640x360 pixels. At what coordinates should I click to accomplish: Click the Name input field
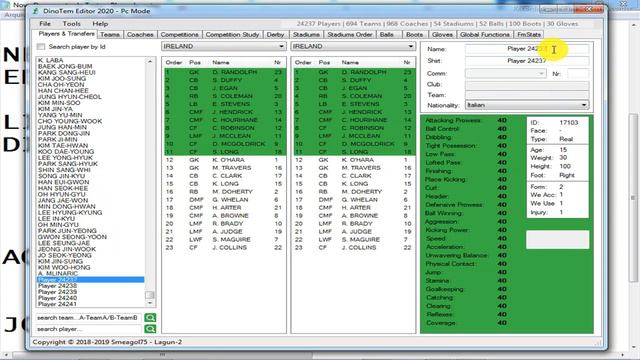(527, 49)
